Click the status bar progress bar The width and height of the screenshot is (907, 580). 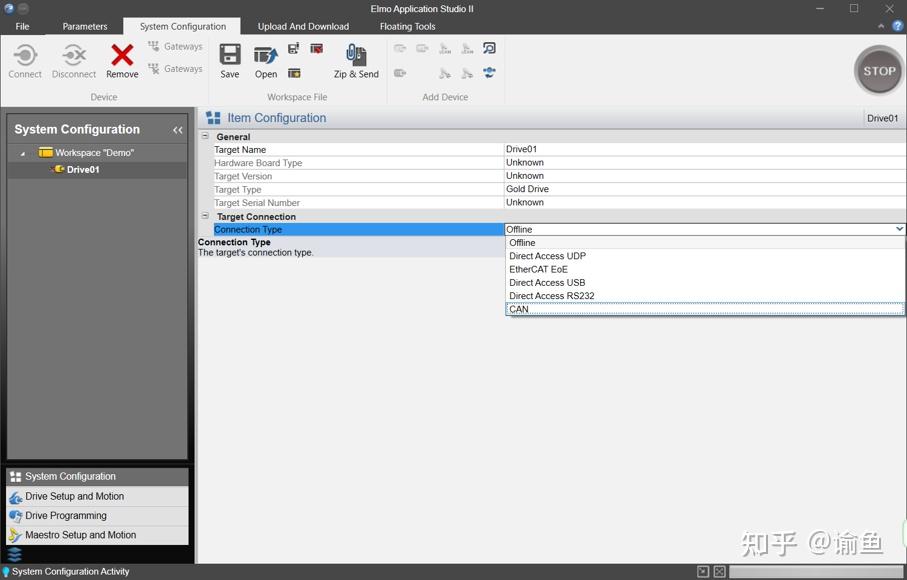[816, 572]
